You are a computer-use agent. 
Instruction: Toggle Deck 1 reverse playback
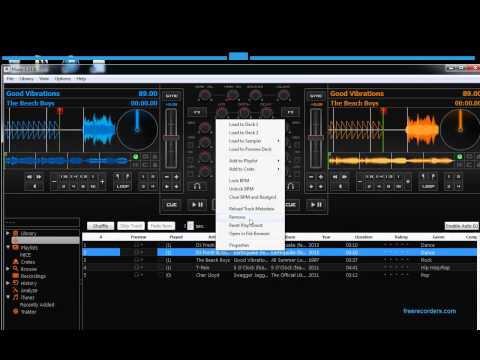(x=34, y=186)
